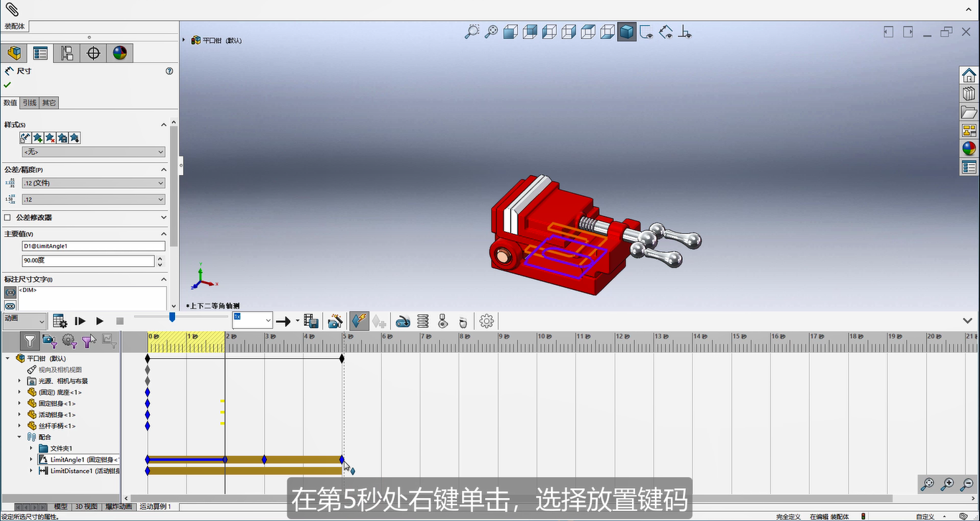The image size is (980, 521).
Task: Open the PropertyManager tab icon
Action: (x=40, y=53)
